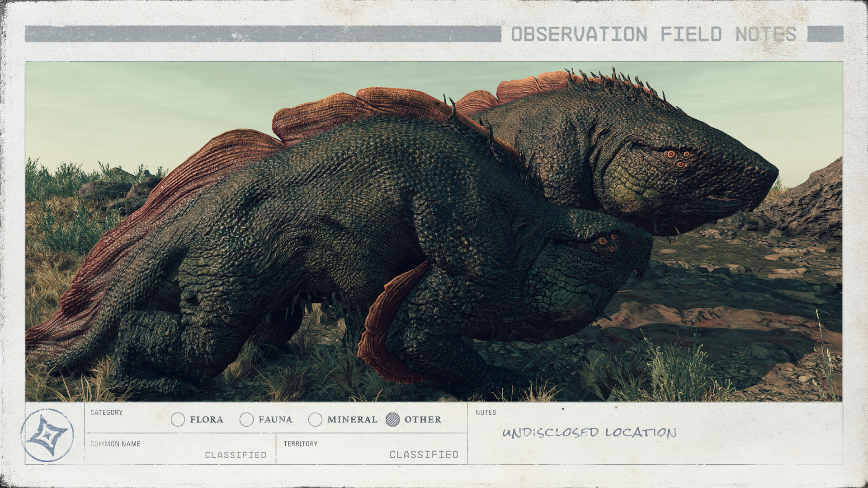Select the Mineral category radio button
The width and height of the screenshot is (868, 488).
tap(315, 420)
